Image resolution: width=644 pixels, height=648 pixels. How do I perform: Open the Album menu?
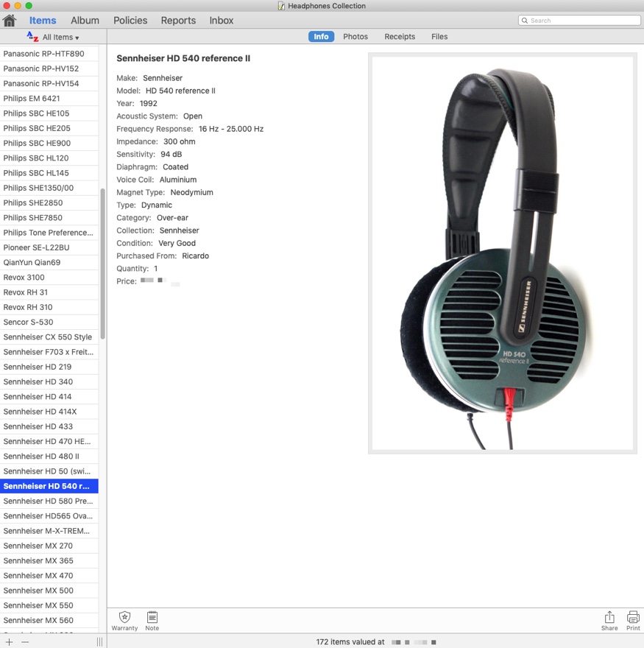85,21
